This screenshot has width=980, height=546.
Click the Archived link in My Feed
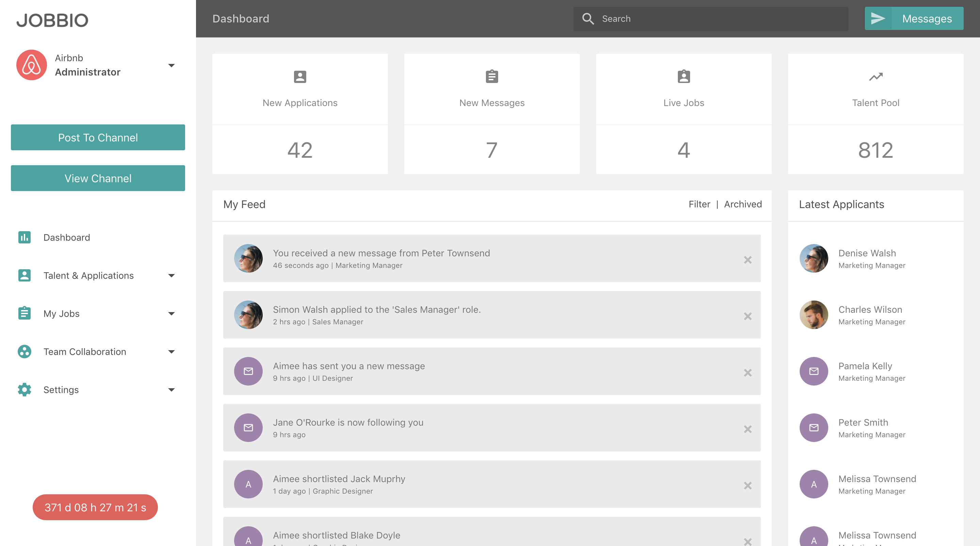[742, 204]
